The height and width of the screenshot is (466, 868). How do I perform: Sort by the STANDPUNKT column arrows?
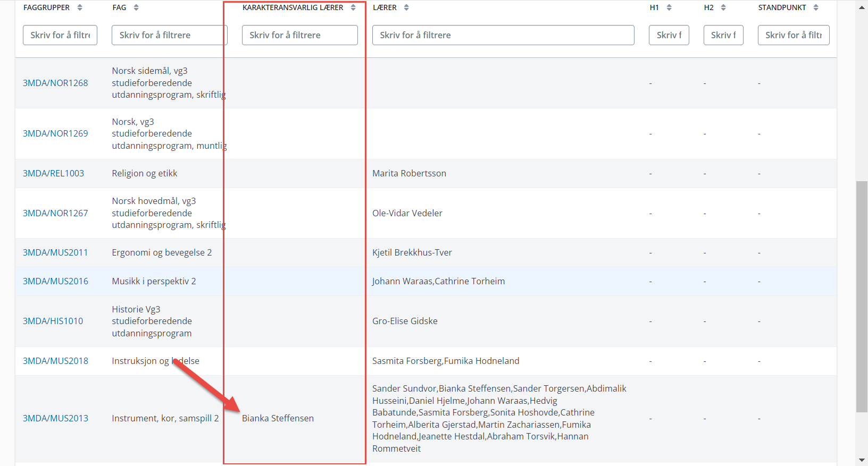point(816,7)
